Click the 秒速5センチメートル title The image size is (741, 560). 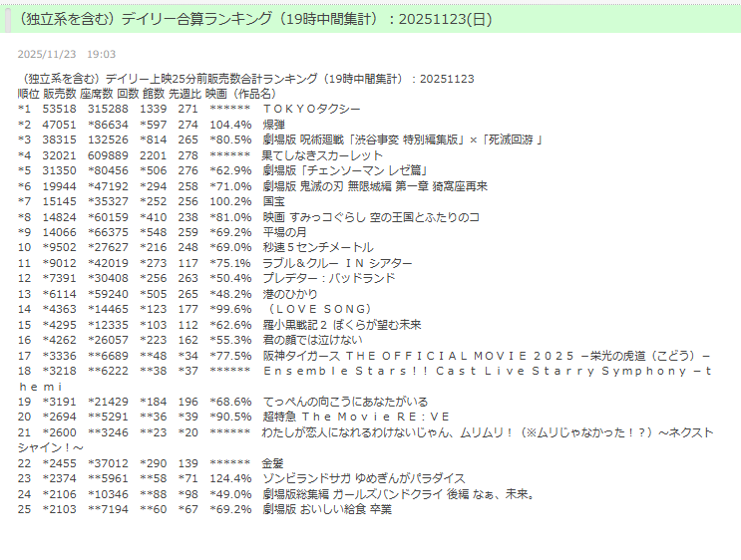[x=317, y=247]
